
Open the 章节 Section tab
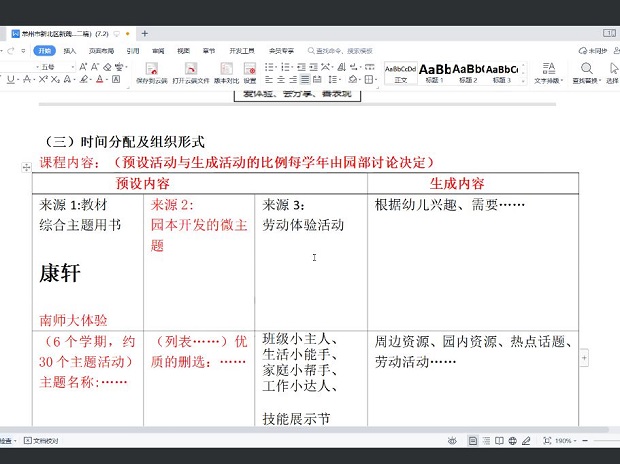[x=209, y=51]
